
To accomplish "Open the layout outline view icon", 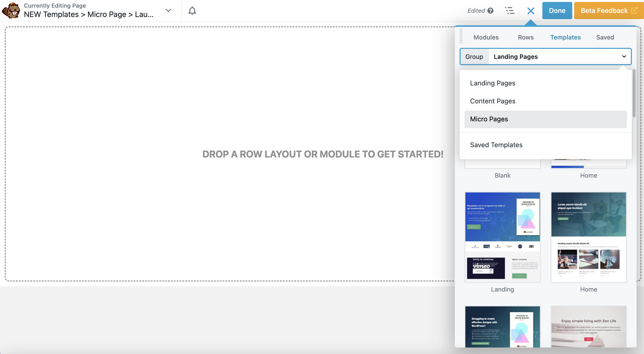I will pos(510,11).
